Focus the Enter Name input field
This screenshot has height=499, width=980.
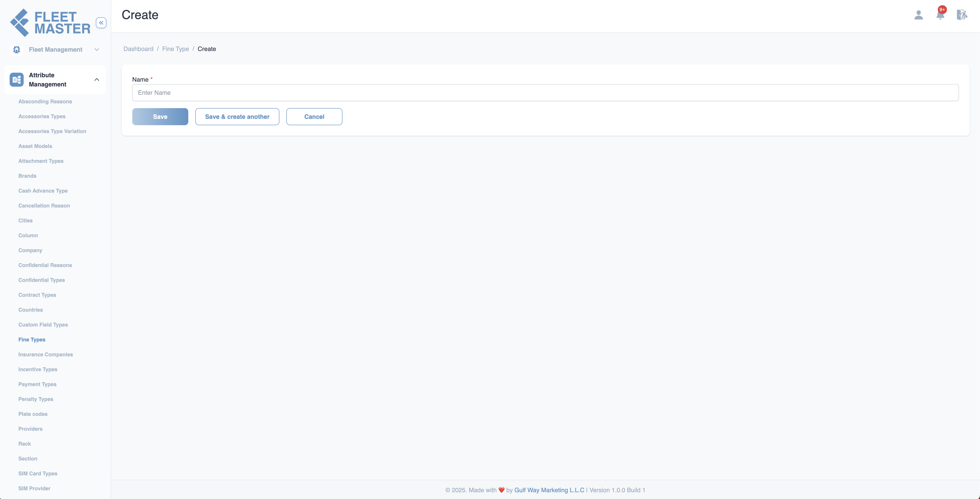(x=545, y=92)
